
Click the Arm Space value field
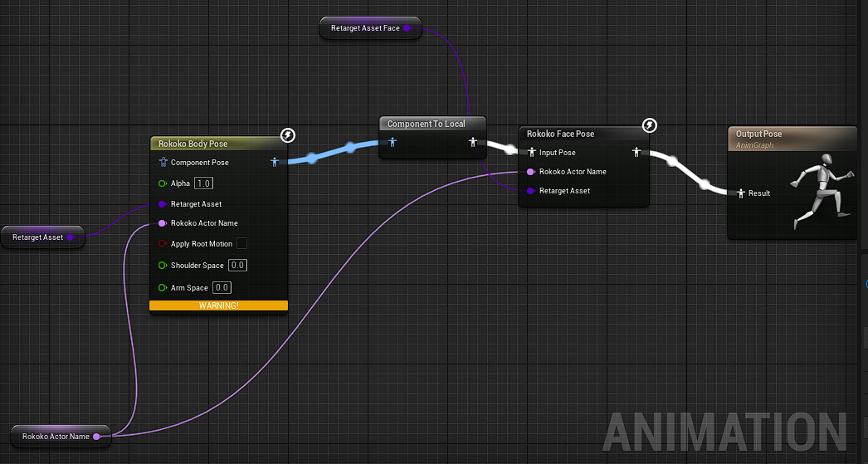(222, 288)
